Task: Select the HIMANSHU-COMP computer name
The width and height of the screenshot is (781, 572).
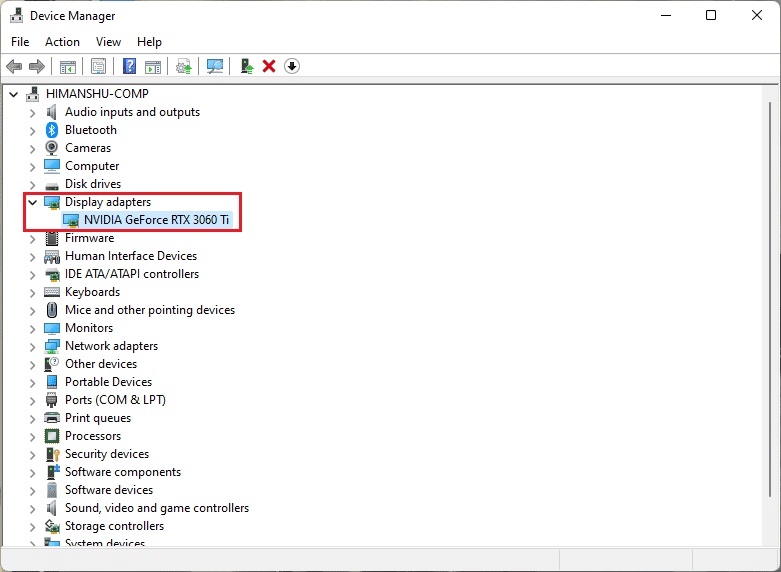Action: pyautogui.click(x=97, y=94)
